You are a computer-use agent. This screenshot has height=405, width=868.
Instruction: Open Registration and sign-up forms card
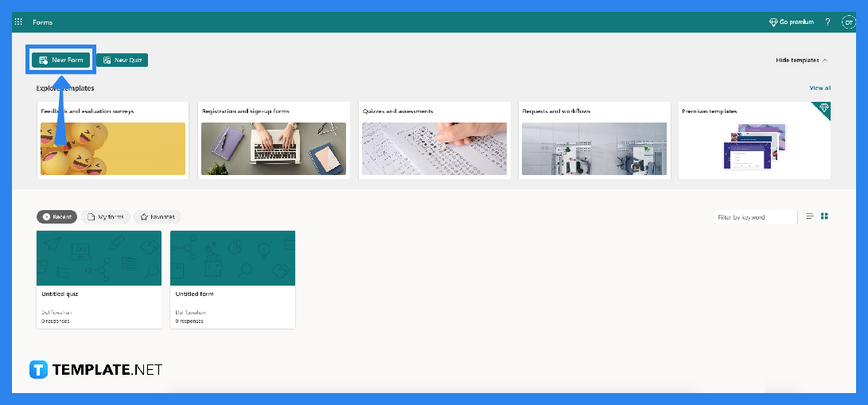click(x=274, y=140)
